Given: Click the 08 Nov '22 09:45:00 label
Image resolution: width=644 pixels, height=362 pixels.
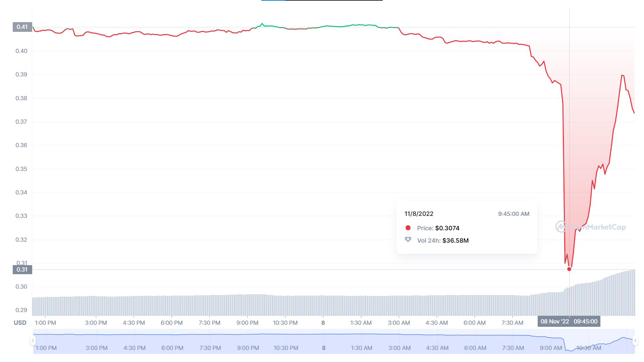Looking at the screenshot, I should click(569, 321).
